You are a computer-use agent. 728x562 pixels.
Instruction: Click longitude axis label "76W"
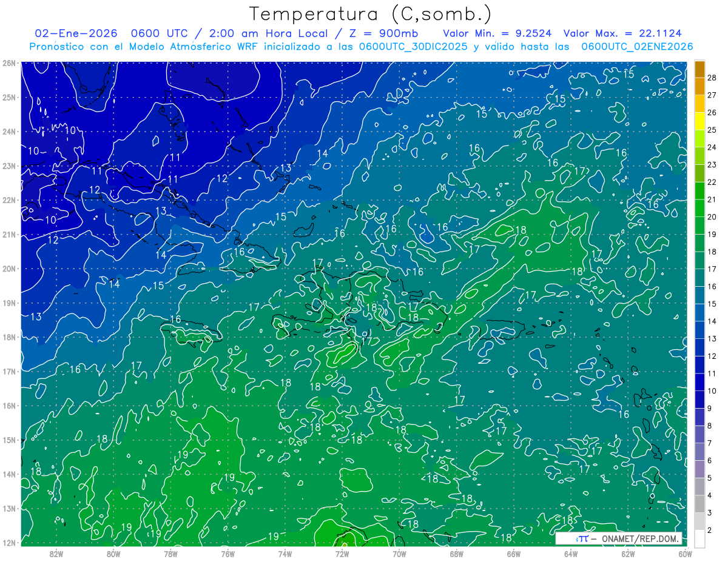click(x=227, y=554)
